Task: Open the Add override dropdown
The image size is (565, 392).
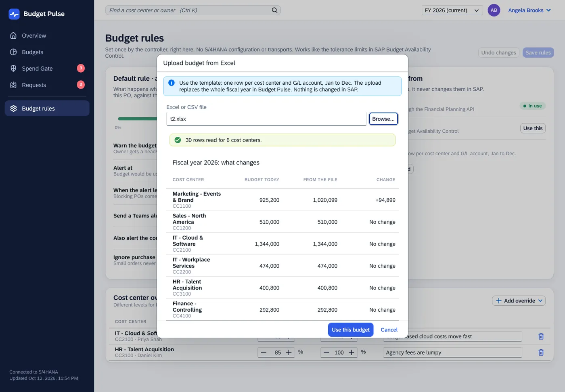Action: (519, 301)
